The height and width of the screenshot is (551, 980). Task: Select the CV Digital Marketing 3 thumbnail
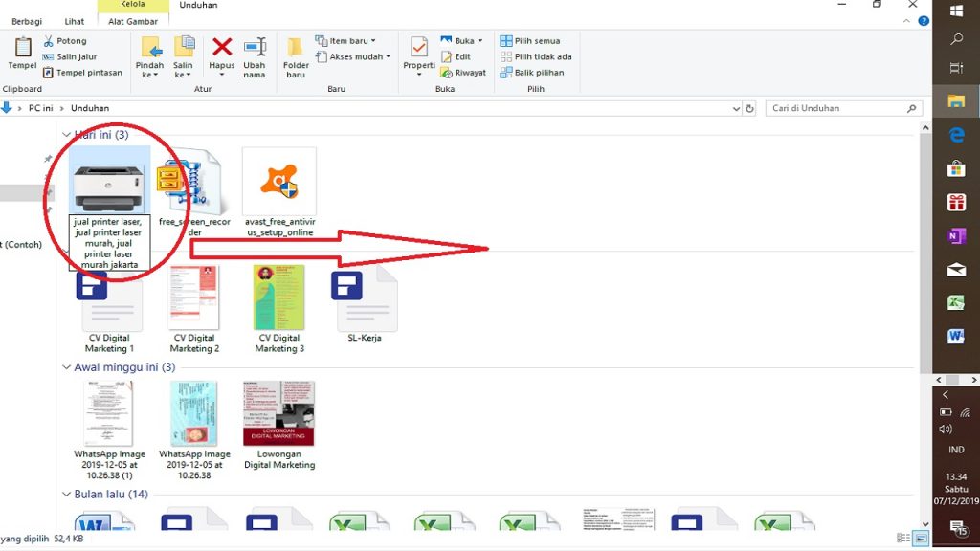(279, 298)
